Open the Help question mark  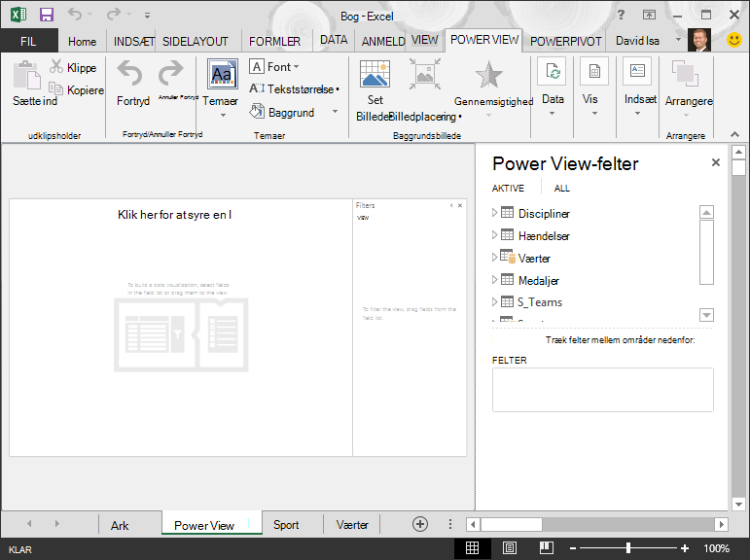pyautogui.click(x=621, y=15)
